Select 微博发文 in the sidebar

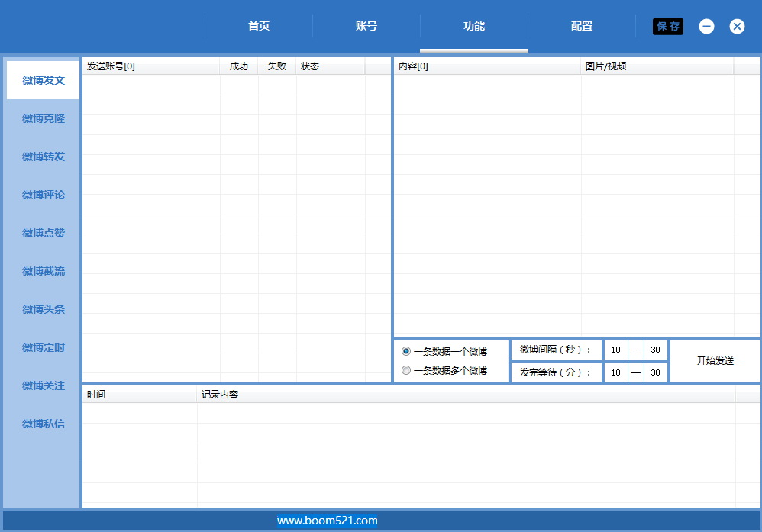coord(44,80)
